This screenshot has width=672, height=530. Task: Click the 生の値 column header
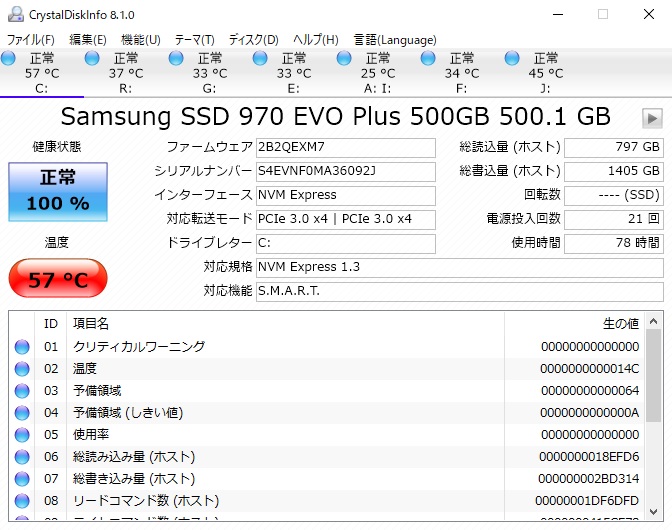(x=574, y=323)
